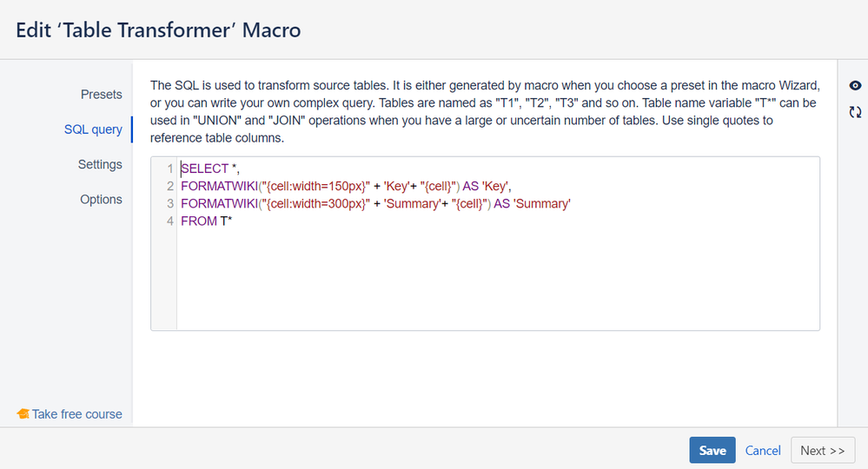Proceed with the Next >> button
The height and width of the screenshot is (469, 868).
point(822,451)
